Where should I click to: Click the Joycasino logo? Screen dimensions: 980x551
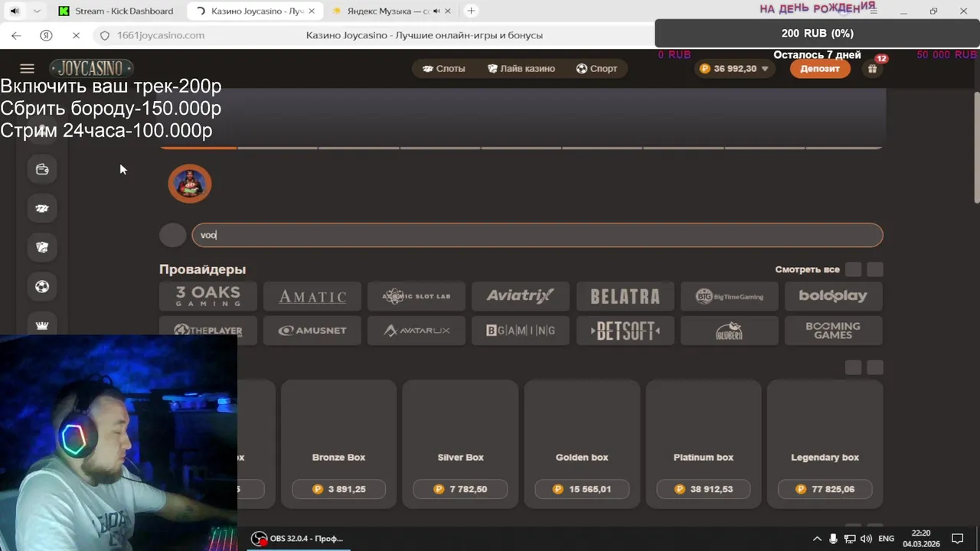click(92, 69)
